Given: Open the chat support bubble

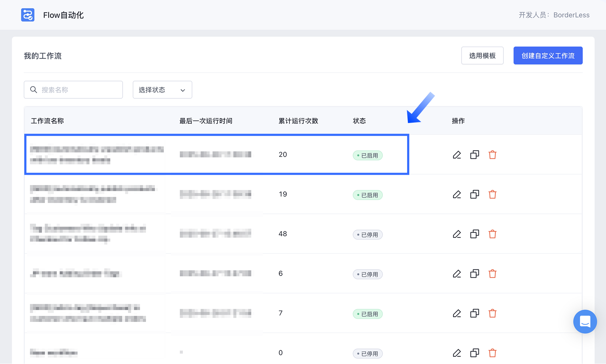Looking at the screenshot, I should click(585, 322).
